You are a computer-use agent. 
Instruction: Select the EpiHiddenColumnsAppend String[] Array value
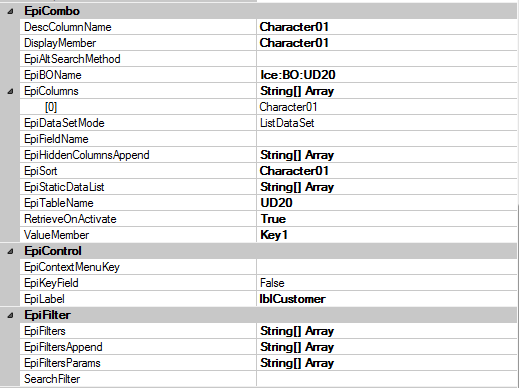coord(387,155)
